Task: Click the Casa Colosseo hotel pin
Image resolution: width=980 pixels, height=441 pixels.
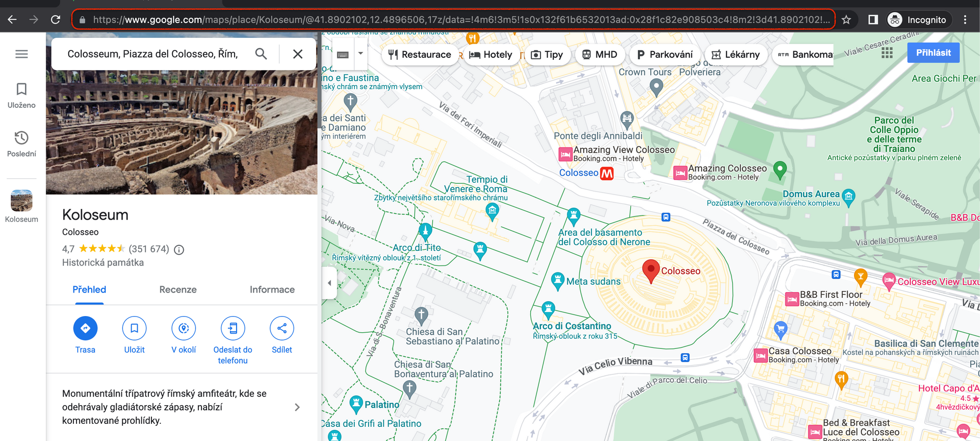Action: [x=760, y=355]
